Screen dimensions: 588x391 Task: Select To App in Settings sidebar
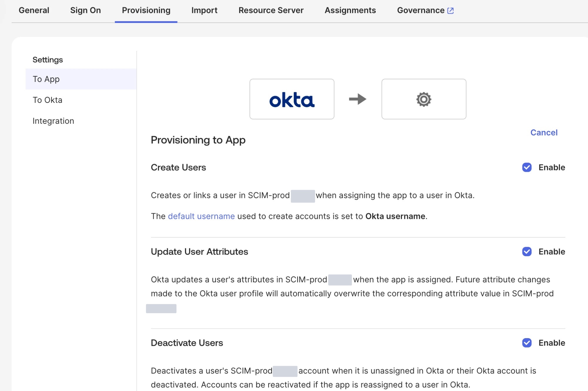pyautogui.click(x=81, y=79)
